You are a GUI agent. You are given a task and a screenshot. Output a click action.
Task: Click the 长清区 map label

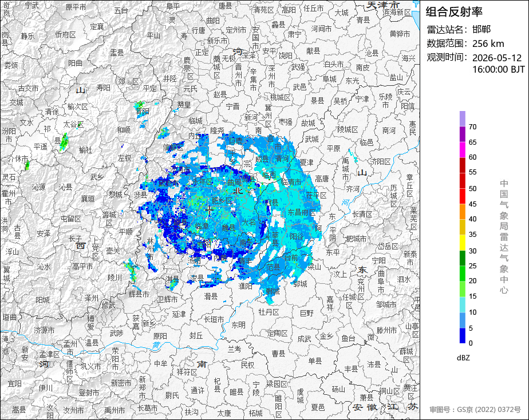(362, 214)
